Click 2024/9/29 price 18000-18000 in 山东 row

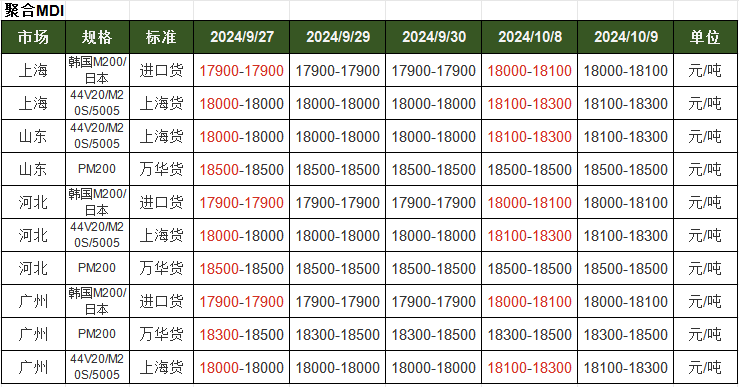click(x=338, y=137)
